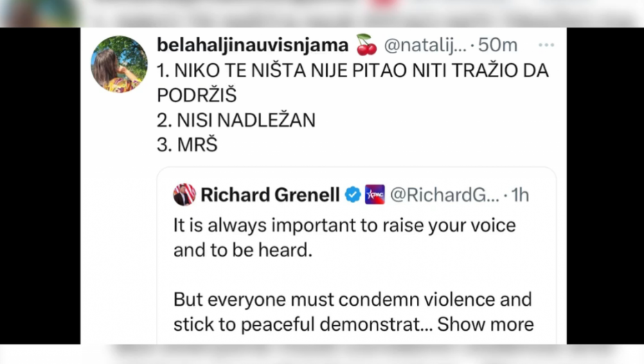Click the "NIKO TE NIŠTA NIJE PITAO" tweet line
The image size is (644, 364).
tap(352, 71)
